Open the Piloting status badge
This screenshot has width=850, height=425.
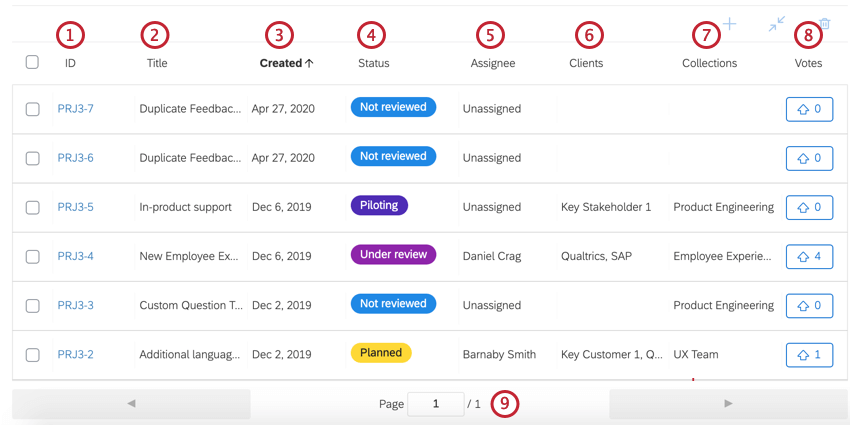(x=379, y=205)
